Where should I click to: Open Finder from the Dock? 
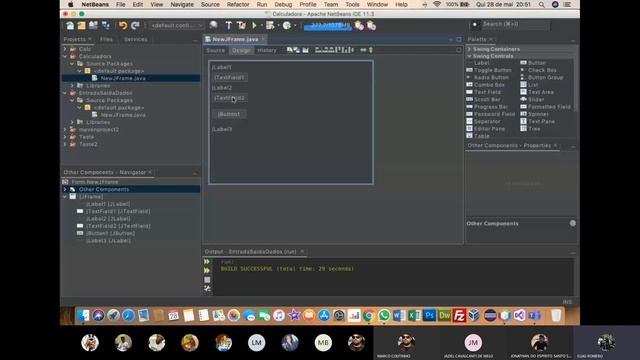83,316
